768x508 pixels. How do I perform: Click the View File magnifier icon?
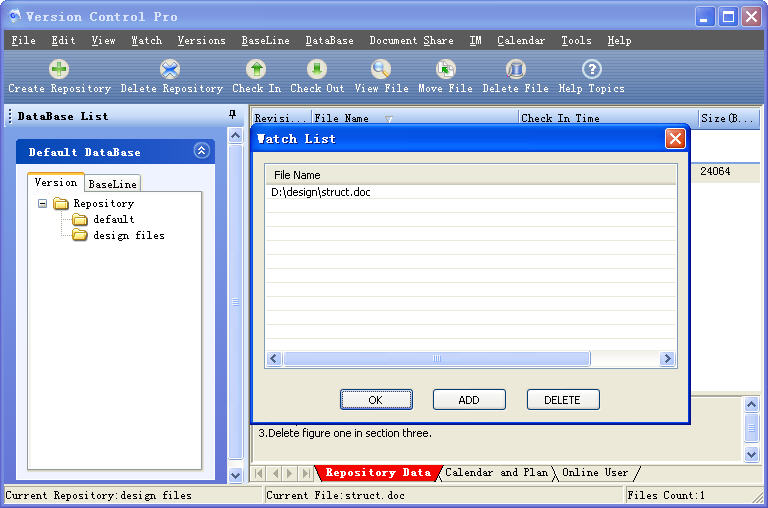click(x=381, y=69)
